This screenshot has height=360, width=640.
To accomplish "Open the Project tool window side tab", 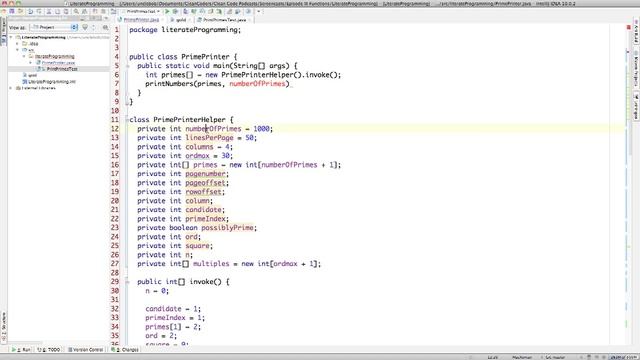I will click(4, 31).
